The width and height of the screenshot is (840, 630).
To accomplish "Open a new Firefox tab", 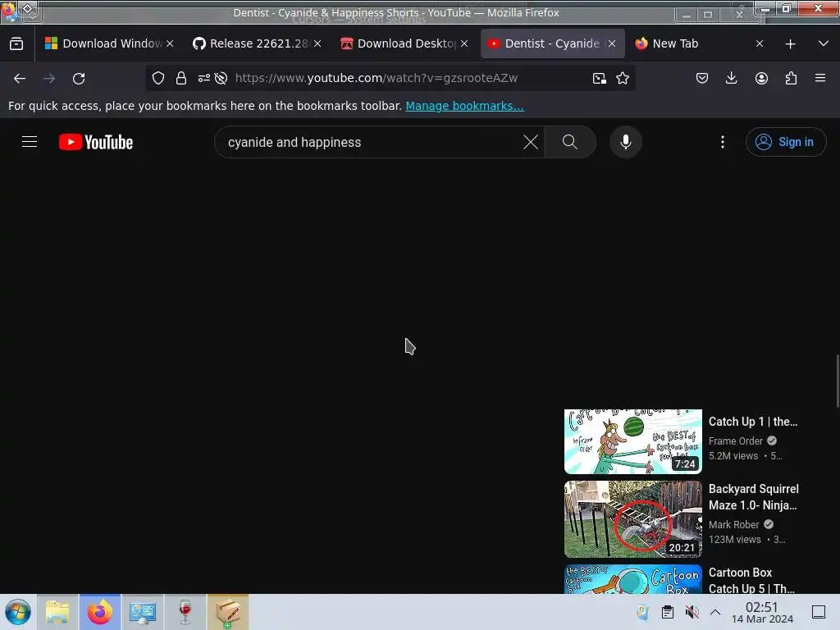I will (x=790, y=44).
